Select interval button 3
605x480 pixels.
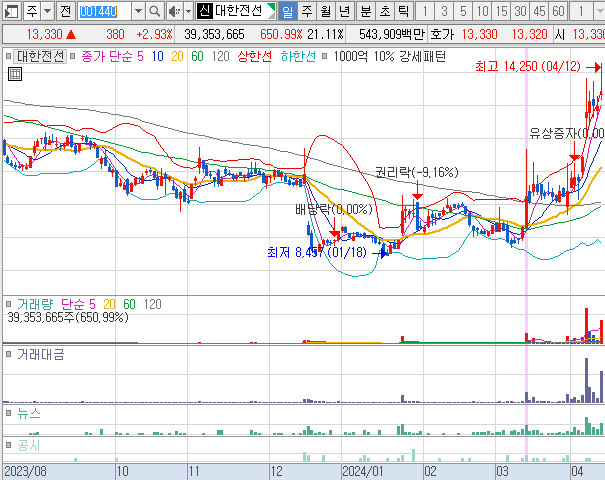point(444,11)
